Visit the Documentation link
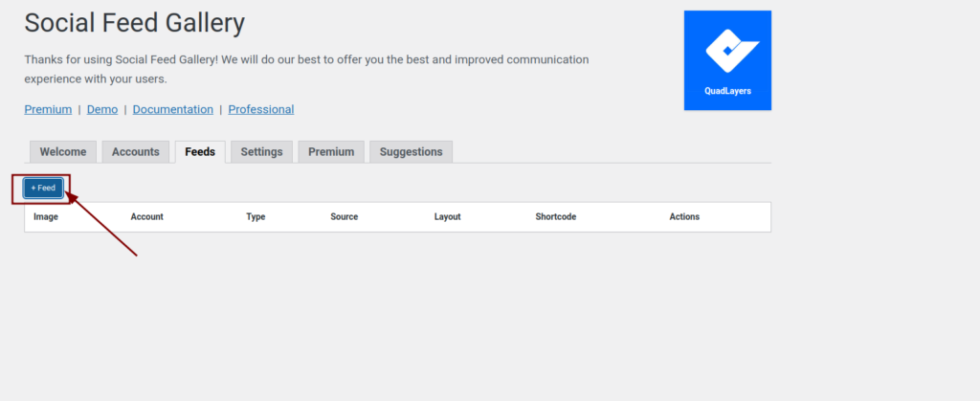The height and width of the screenshot is (401, 980). point(173,109)
